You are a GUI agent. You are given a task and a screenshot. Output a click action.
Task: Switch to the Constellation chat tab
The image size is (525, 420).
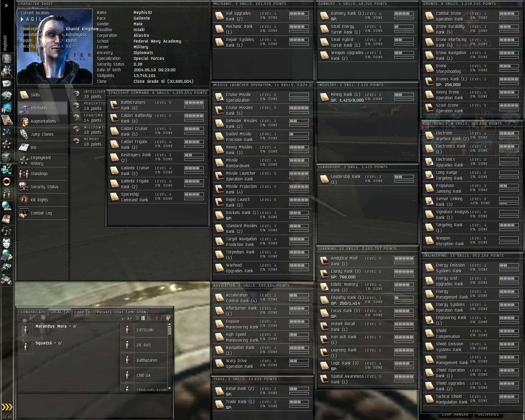33,312
